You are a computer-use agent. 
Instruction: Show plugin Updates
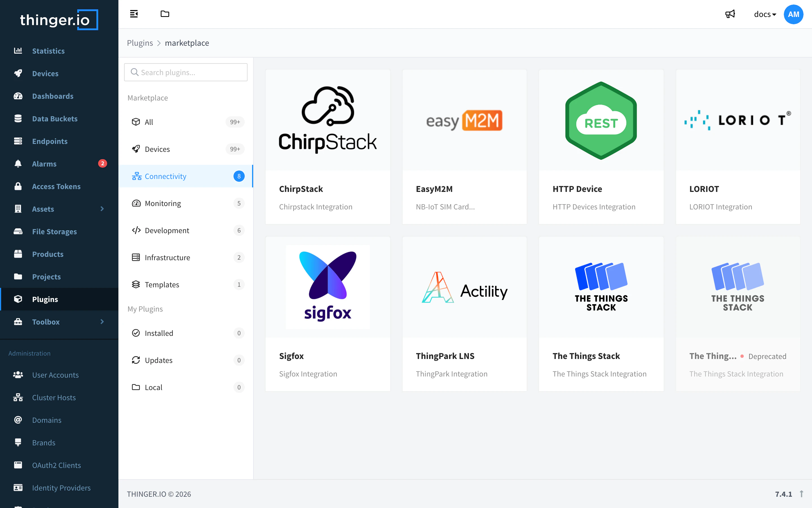[186, 360]
